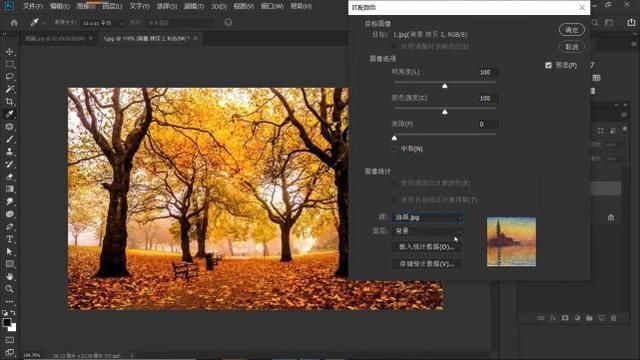640x360 pixels.
Task: Open the 源 source file dropdown
Action: coord(427,218)
